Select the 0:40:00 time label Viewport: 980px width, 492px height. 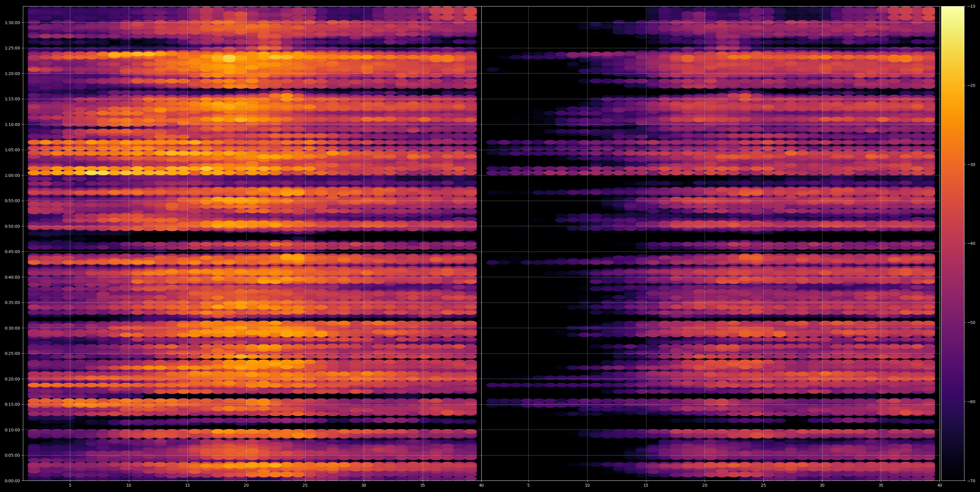[x=12, y=277]
